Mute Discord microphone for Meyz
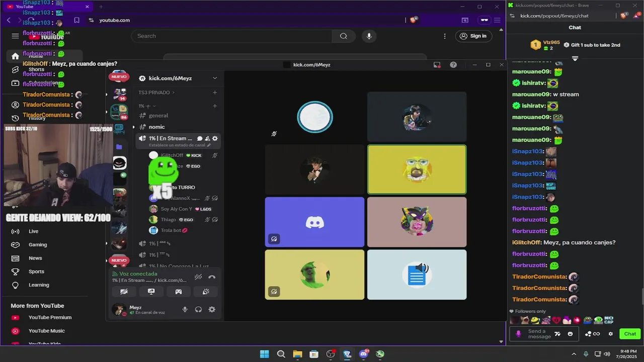This screenshot has height=362, width=644. click(x=185, y=310)
